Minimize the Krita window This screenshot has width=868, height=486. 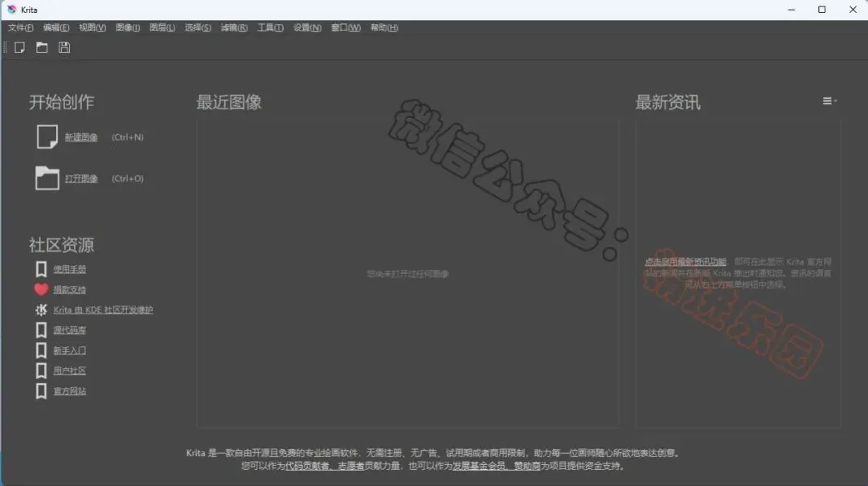tap(791, 10)
